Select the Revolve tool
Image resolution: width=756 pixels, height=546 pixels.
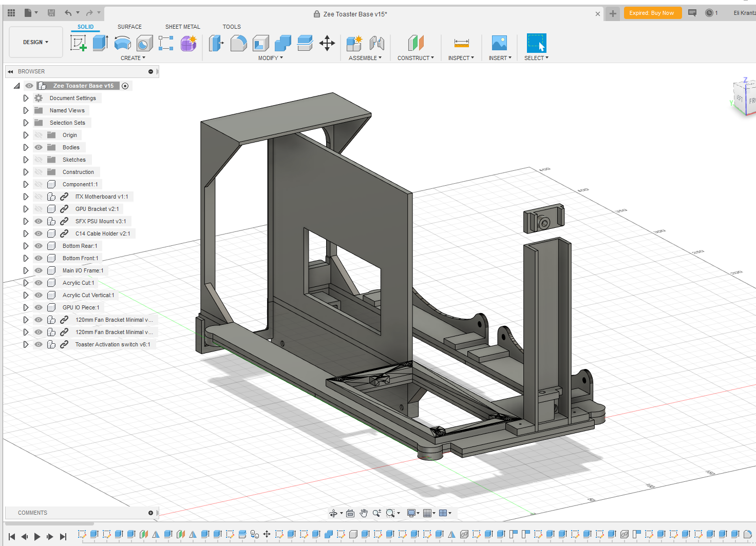pos(122,43)
